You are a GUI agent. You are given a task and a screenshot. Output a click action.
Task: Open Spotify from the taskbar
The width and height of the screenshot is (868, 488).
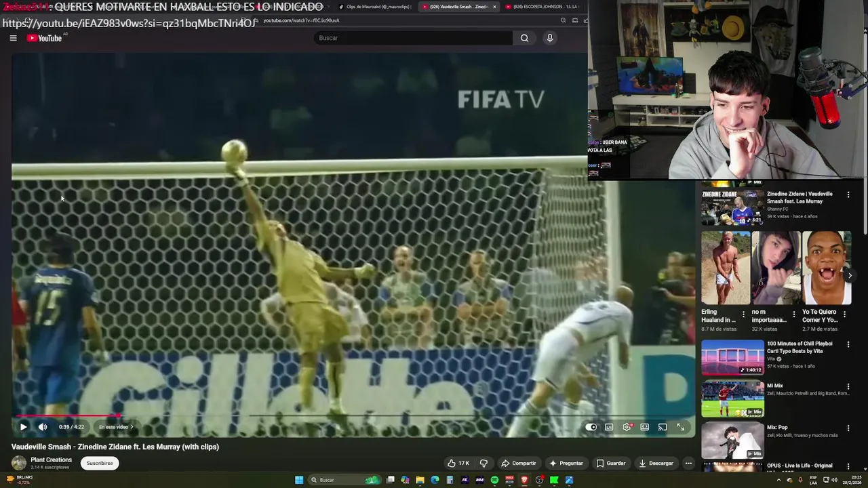[x=494, y=480]
